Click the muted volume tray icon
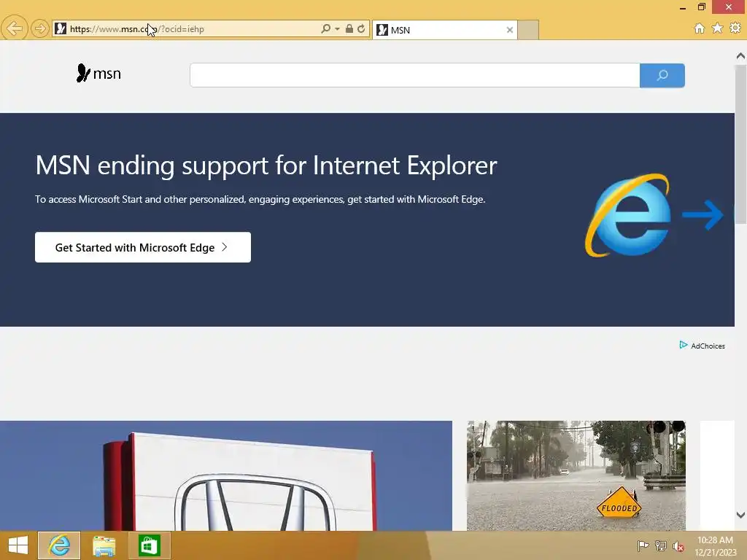Screen dimensions: 747x560 pos(678,546)
